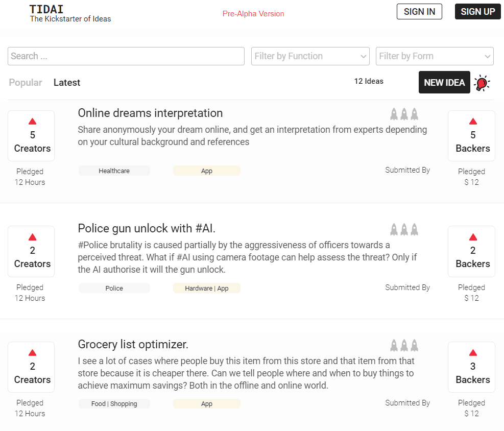Click the SIGN IN button
504x431 pixels.
point(419,12)
